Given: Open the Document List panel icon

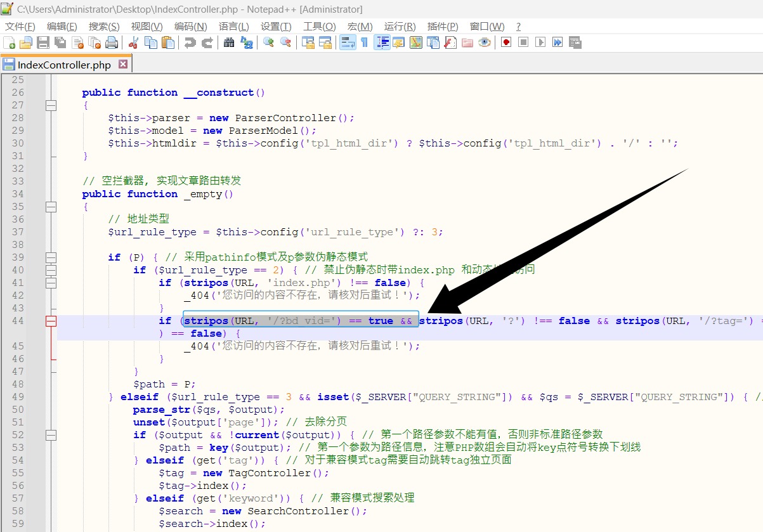Looking at the screenshot, I should point(433,42).
